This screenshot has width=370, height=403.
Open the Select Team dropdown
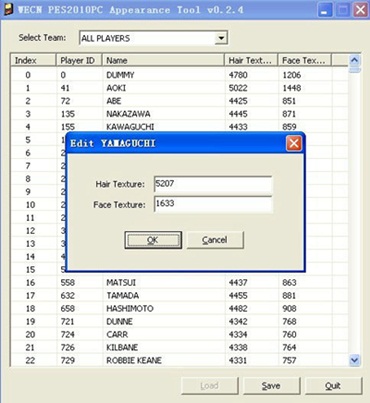pyautogui.click(x=221, y=38)
